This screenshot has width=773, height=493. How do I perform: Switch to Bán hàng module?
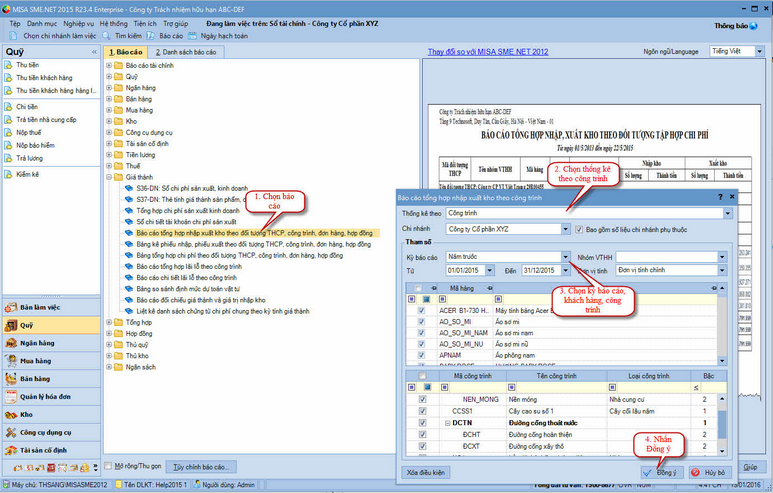tap(51, 379)
